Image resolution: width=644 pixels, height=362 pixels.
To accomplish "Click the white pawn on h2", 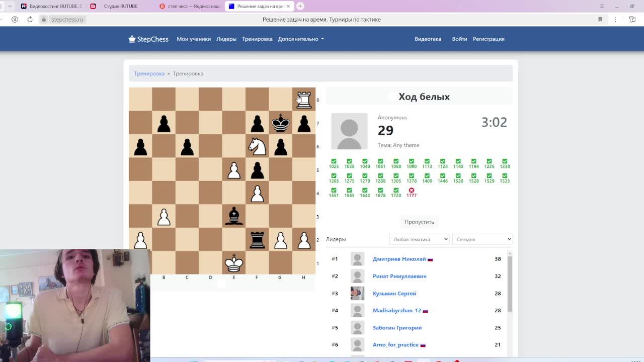I will click(303, 239).
